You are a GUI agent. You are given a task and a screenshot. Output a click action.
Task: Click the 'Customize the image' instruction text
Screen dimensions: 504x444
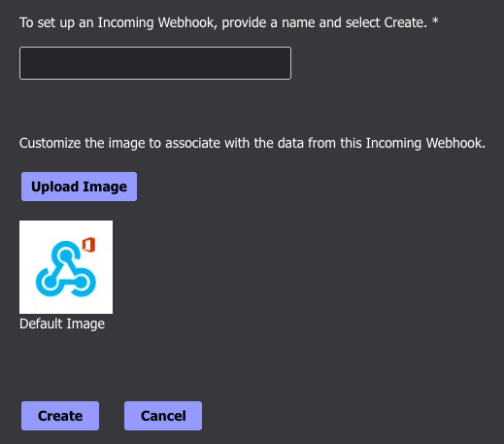pyautogui.click(x=252, y=143)
